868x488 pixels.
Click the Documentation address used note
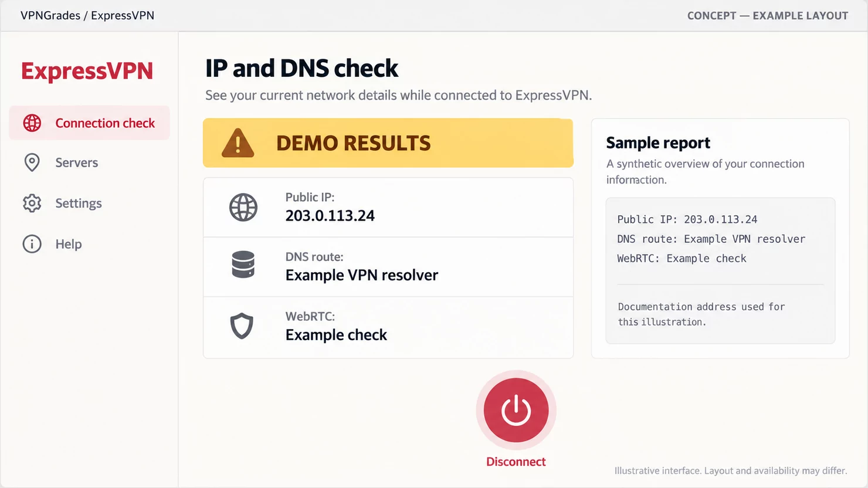pos(701,314)
